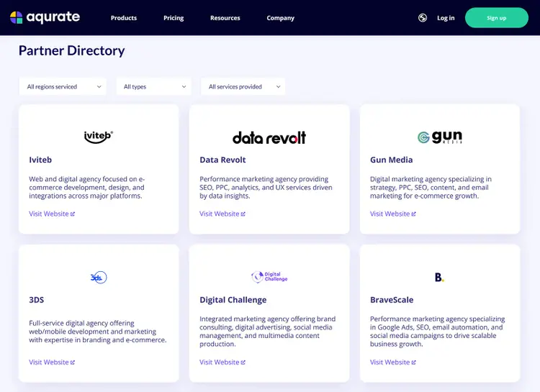
Task: Click the Data Revolt card title
Action: [222, 160]
